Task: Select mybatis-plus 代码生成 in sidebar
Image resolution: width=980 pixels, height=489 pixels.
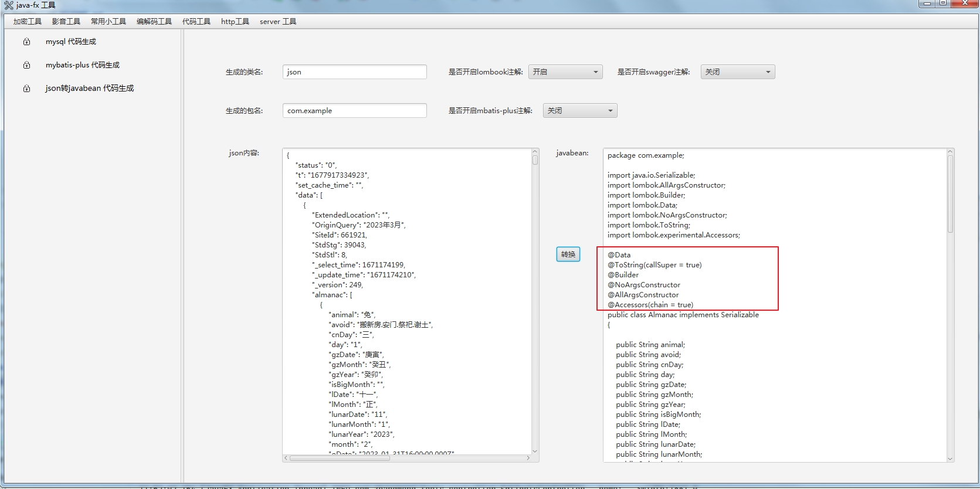Action: tap(83, 65)
